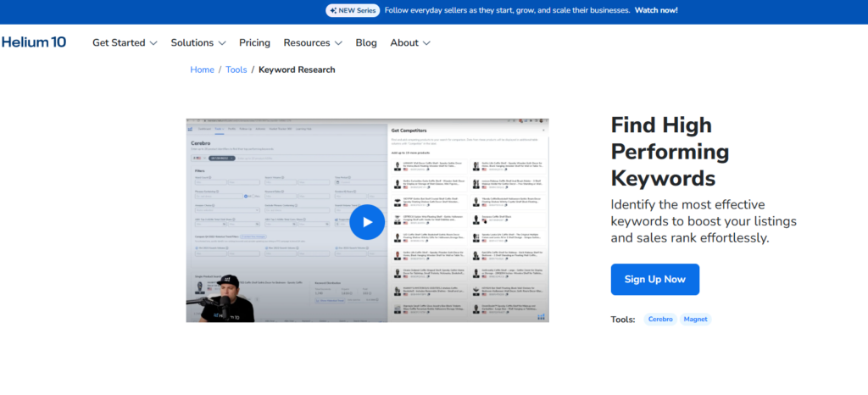Play the Cerebro demo video
The width and height of the screenshot is (868, 395).
[x=367, y=222]
